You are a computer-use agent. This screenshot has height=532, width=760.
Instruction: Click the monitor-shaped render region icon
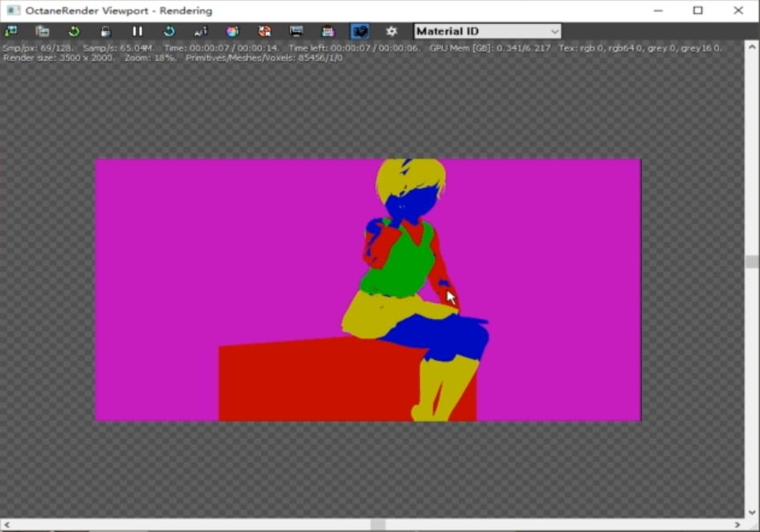coord(296,31)
